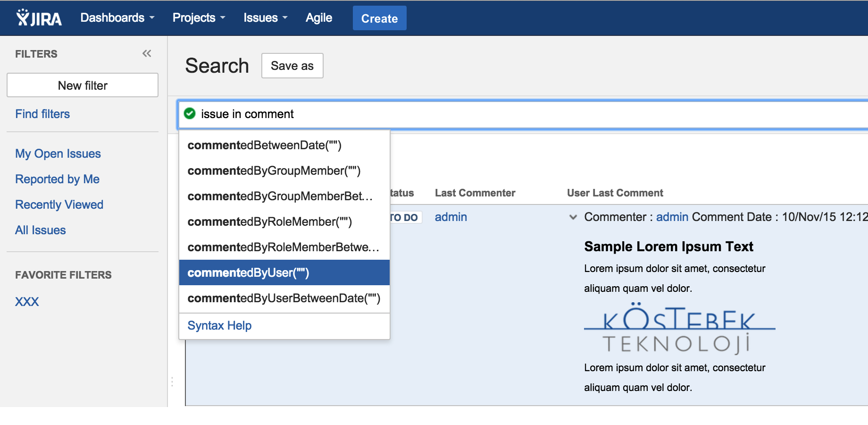868x425 pixels.
Task: Open My Open Issues filter
Action: (x=58, y=153)
